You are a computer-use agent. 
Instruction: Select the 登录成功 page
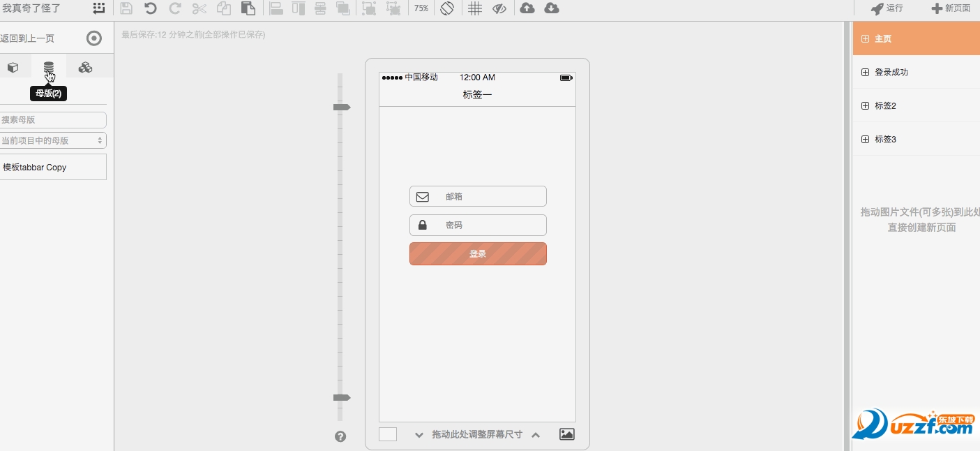coord(916,72)
